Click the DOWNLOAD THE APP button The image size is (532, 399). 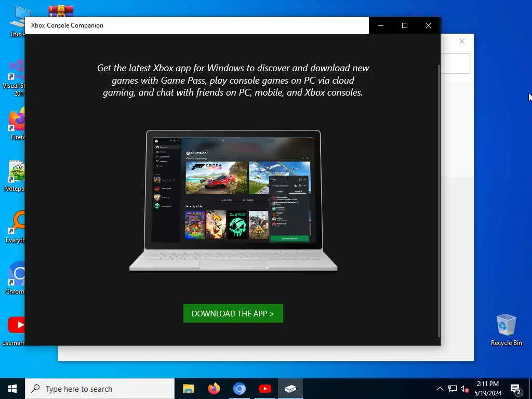point(233,313)
